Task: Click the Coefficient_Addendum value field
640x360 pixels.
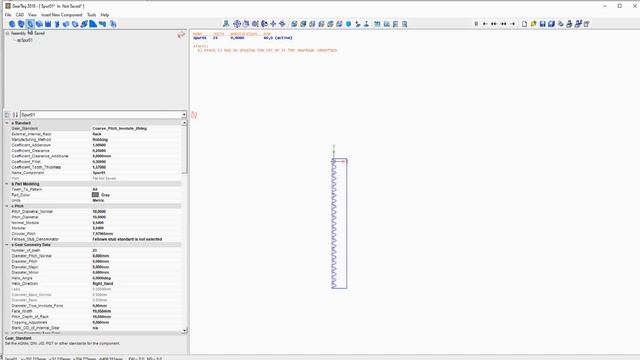Action: tap(136, 145)
